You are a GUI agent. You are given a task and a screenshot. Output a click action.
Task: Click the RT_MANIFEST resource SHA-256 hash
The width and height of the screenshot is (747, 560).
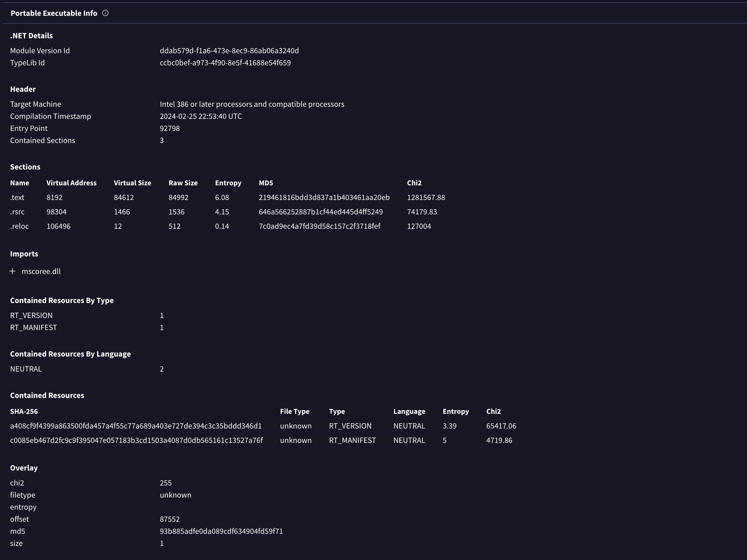coord(136,441)
